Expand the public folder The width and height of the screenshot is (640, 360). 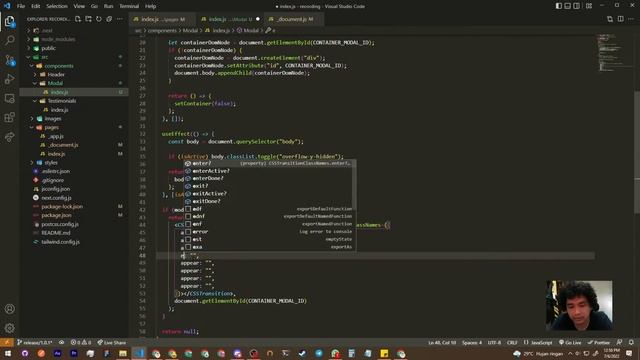48,48
